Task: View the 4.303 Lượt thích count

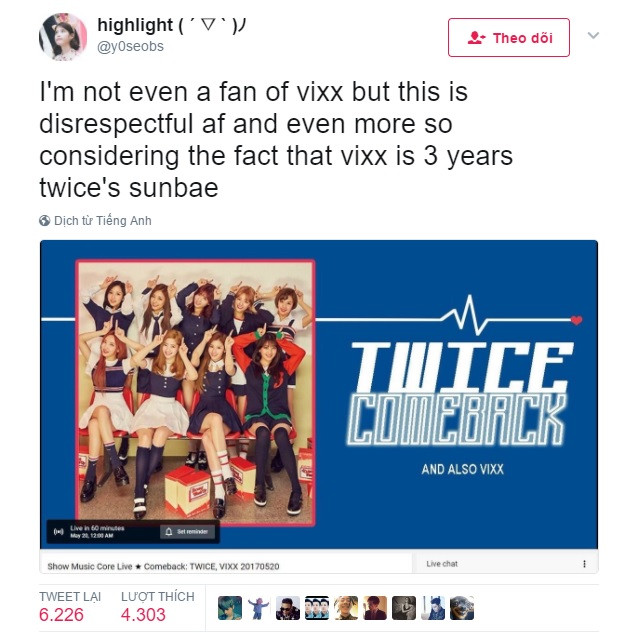Action: [x=143, y=615]
